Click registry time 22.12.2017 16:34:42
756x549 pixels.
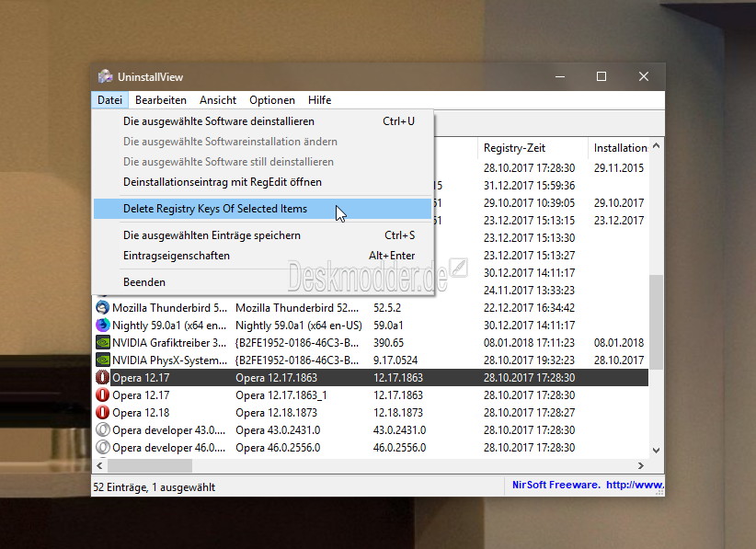pyautogui.click(x=529, y=307)
